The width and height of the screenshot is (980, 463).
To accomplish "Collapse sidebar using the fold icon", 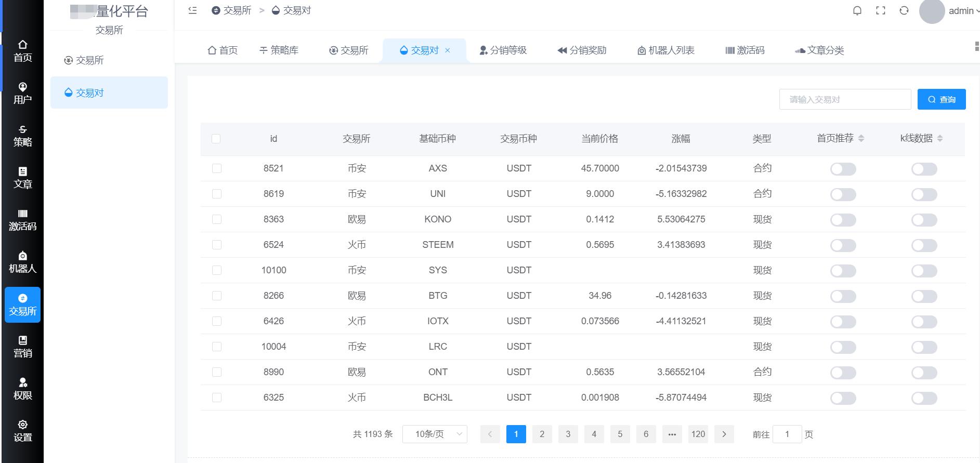I will [192, 10].
